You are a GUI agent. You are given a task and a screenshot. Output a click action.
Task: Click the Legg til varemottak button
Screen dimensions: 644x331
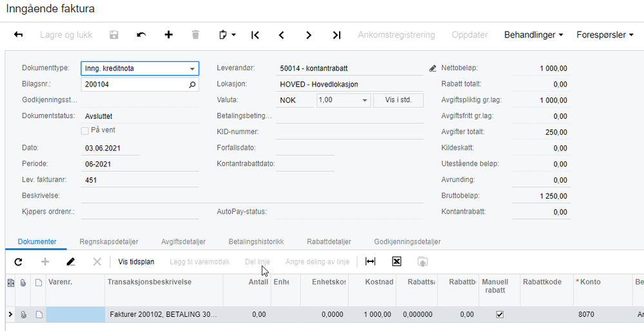(200, 261)
